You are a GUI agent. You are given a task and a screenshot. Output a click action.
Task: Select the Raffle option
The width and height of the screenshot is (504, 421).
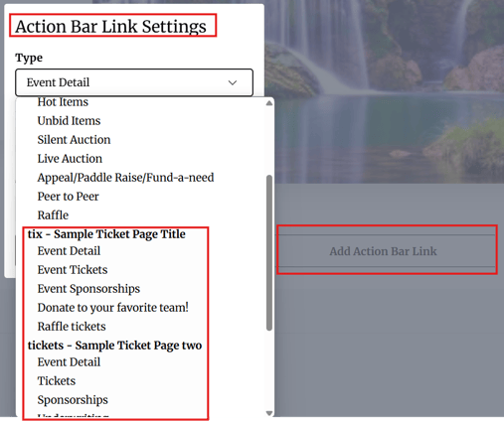53,215
